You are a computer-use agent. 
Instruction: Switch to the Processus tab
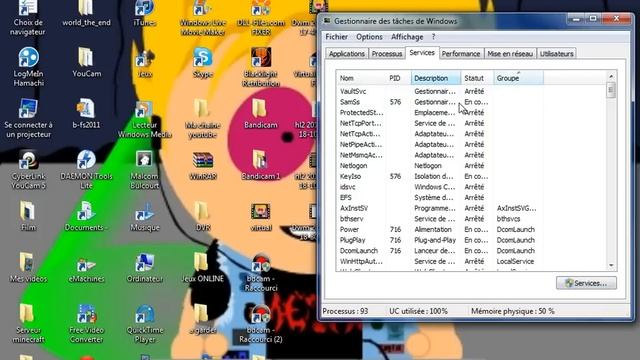(x=387, y=54)
